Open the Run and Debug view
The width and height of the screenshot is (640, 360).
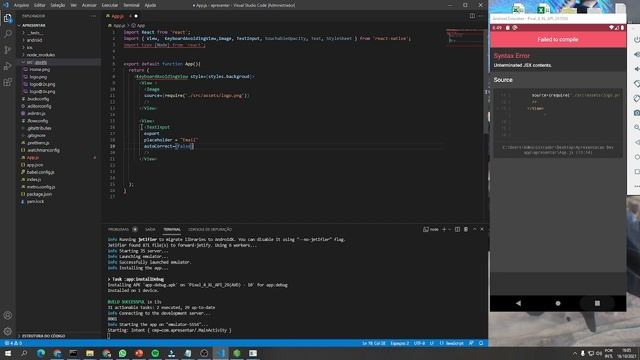tap(8, 66)
